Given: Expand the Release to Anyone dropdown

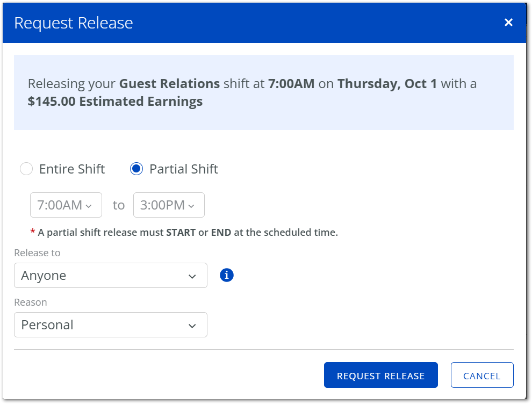Looking at the screenshot, I should click(111, 276).
